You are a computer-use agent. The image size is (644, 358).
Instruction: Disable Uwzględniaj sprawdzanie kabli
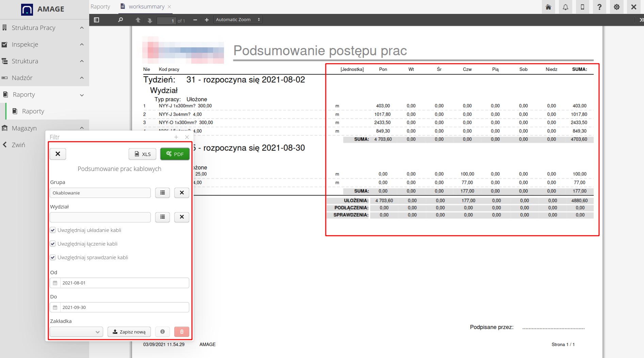[53, 258]
